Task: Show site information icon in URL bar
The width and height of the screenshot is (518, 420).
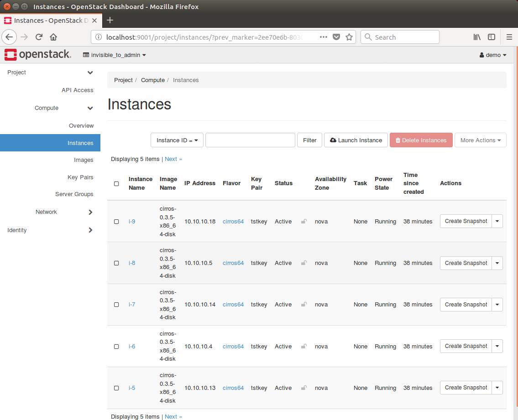Action: coord(99,37)
